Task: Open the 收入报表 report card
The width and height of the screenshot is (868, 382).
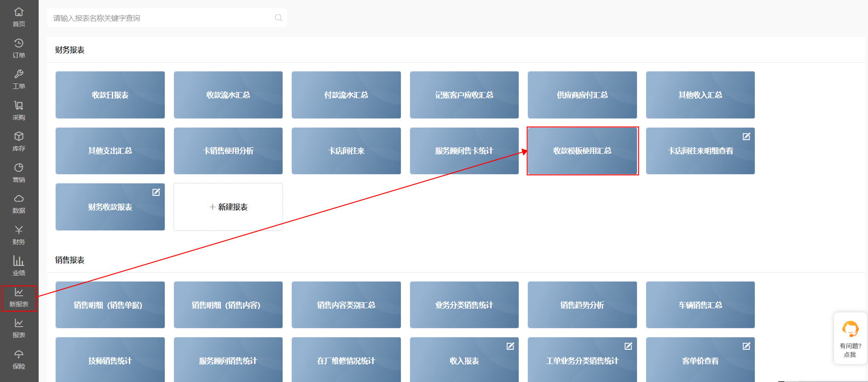Action: [464, 360]
